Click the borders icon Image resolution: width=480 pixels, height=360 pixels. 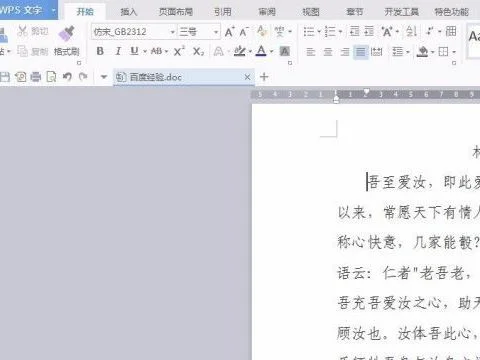[x=443, y=52]
